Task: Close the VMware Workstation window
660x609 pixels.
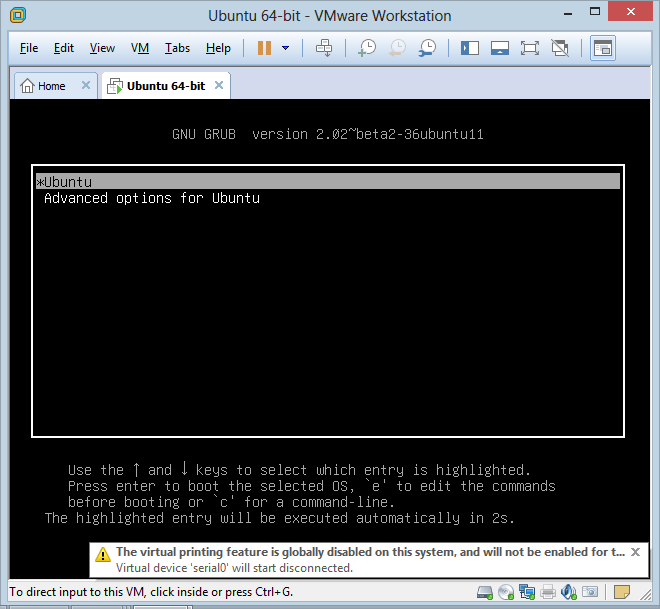Action: [x=631, y=12]
